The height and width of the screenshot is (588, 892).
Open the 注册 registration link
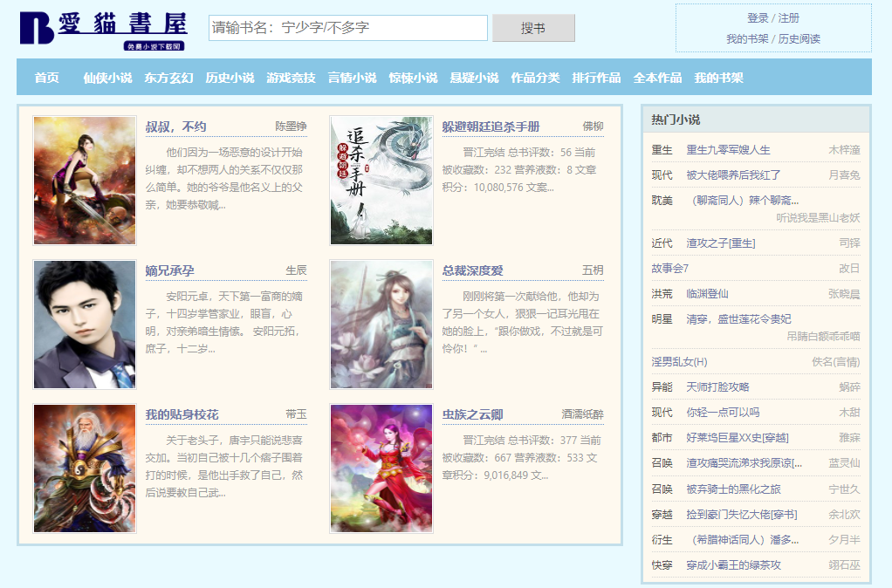(789, 18)
